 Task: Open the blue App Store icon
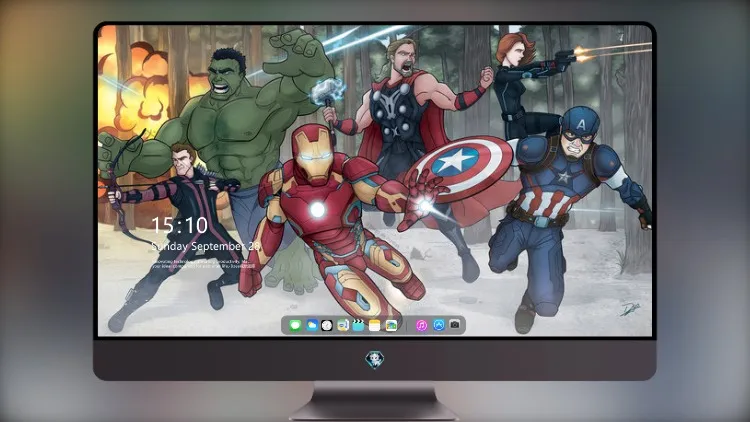[x=439, y=325]
